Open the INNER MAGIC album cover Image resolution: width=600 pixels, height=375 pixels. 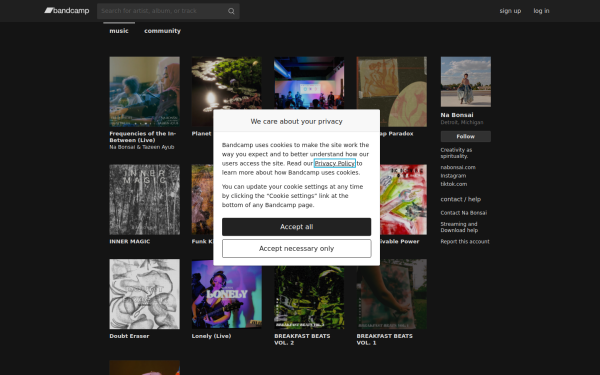point(144,200)
